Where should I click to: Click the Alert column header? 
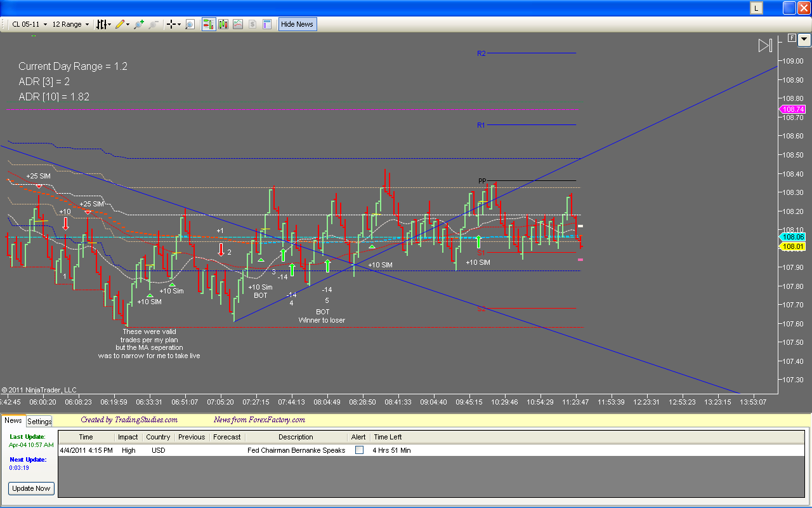[358, 437]
